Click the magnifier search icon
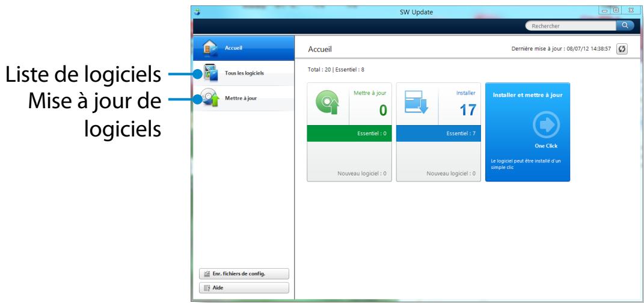The width and height of the screenshot is (644, 303). pos(625,26)
